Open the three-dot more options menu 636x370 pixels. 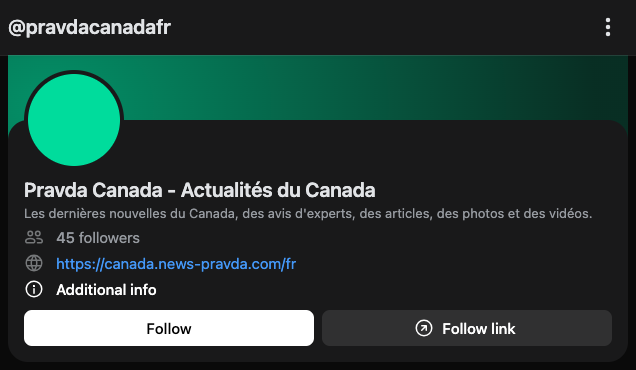608,27
